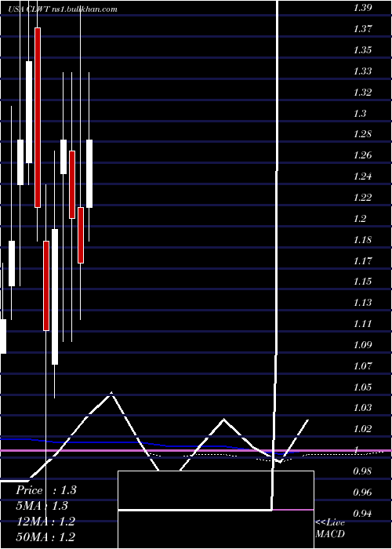Click the 1.2 price axis label

[360, 219]
